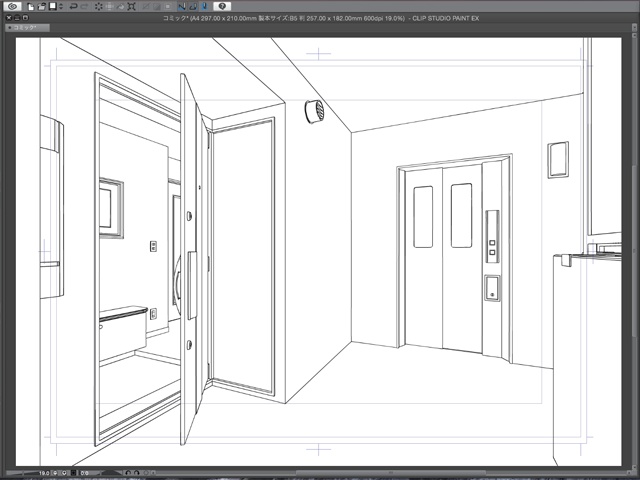Click the Open file icon
This screenshot has height=480, width=640.
(42, 7)
